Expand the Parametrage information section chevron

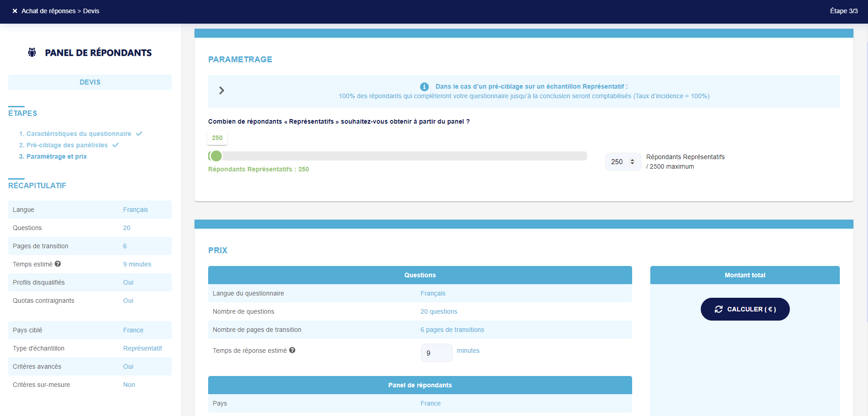pyautogui.click(x=222, y=90)
